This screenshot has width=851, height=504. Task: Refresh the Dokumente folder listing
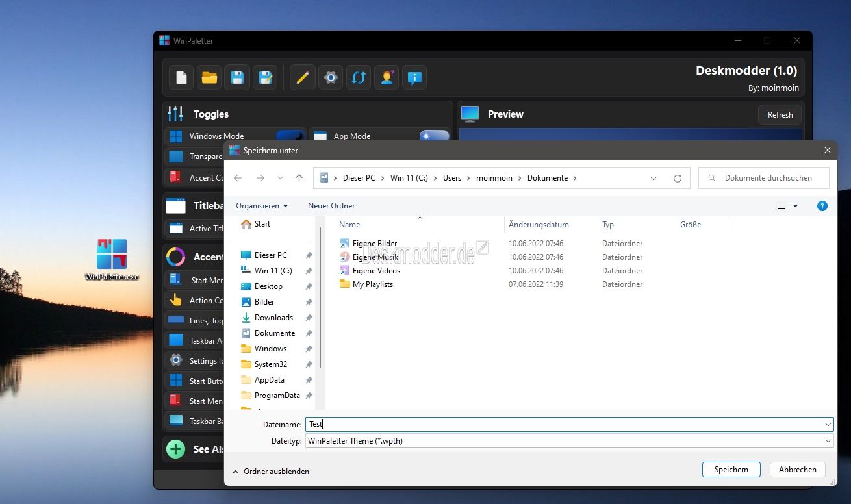pos(678,178)
